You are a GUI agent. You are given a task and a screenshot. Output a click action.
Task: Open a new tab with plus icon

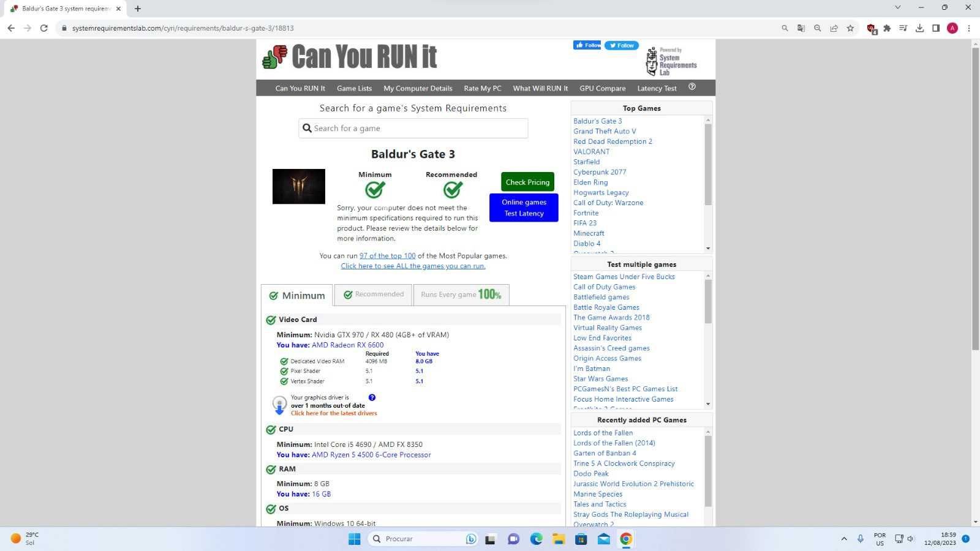click(138, 9)
